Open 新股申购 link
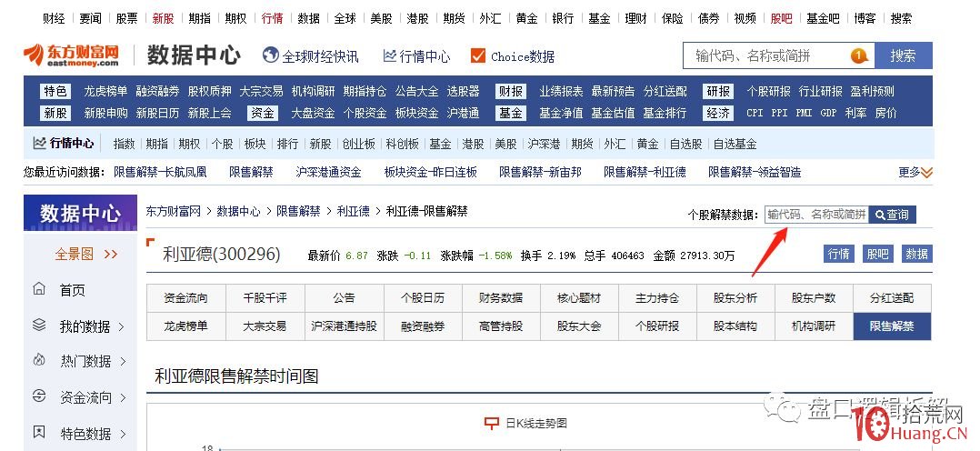The height and width of the screenshot is (451, 980). pos(105,114)
